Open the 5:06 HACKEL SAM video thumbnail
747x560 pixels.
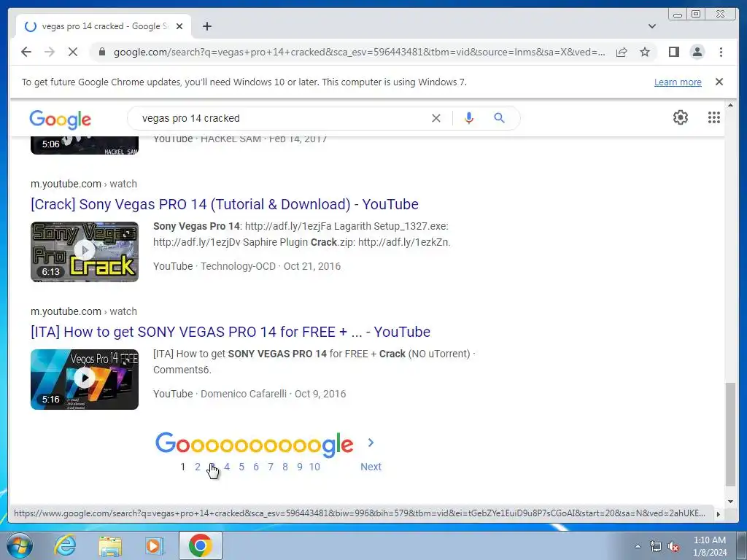(85, 145)
